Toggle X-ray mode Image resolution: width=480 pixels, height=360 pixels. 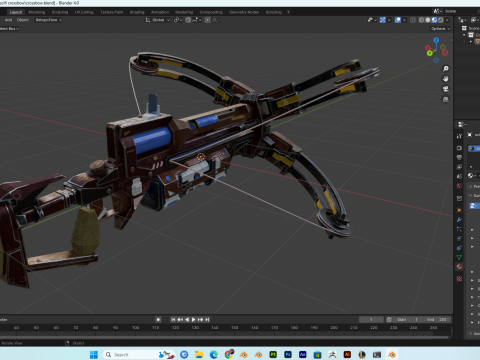(x=413, y=20)
